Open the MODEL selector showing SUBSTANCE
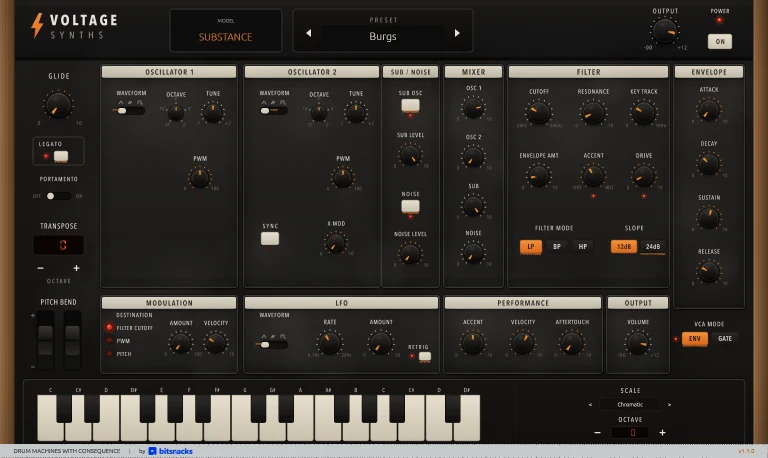 pos(225,30)
